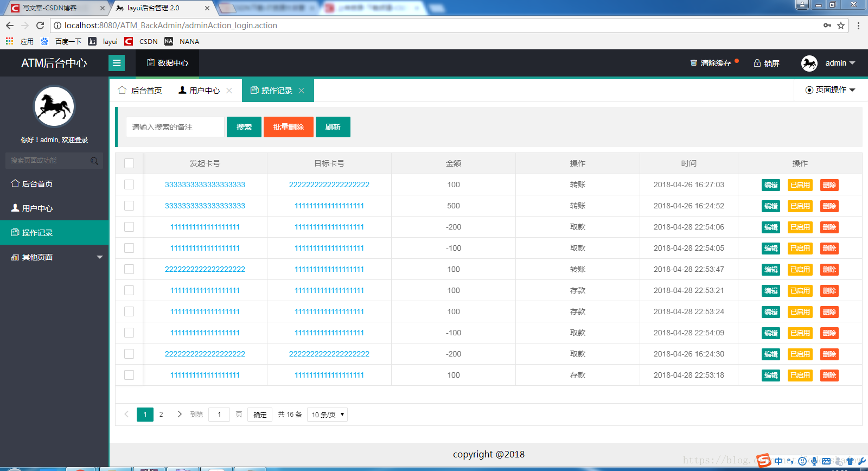Check row dated 2018-04-26 16:24:30
The height and width of the screenshot is (471, 868).
coord(129,354)
